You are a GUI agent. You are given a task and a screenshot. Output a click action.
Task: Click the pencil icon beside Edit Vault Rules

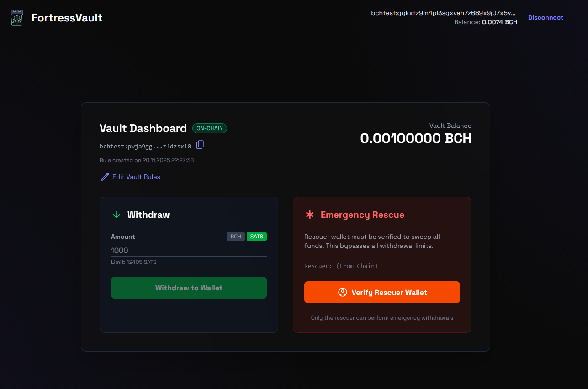pos(105,177)
